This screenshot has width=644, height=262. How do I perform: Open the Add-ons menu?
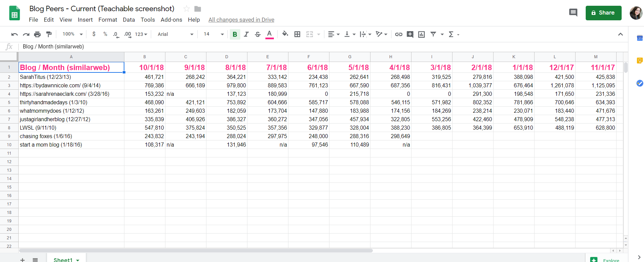(x=172, y=20)
